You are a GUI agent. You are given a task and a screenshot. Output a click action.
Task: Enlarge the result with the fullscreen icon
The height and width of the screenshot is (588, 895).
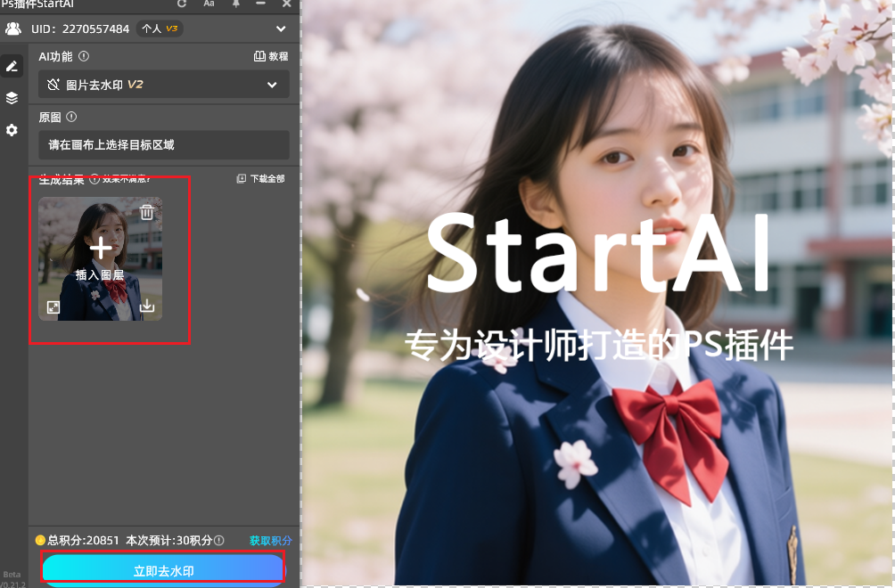(x=53, y=306)
